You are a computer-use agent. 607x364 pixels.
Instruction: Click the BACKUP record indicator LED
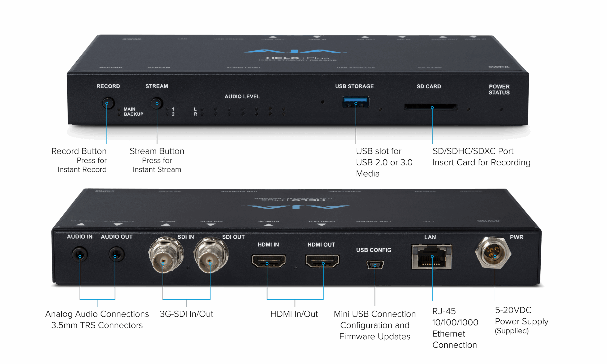(119, 114)
